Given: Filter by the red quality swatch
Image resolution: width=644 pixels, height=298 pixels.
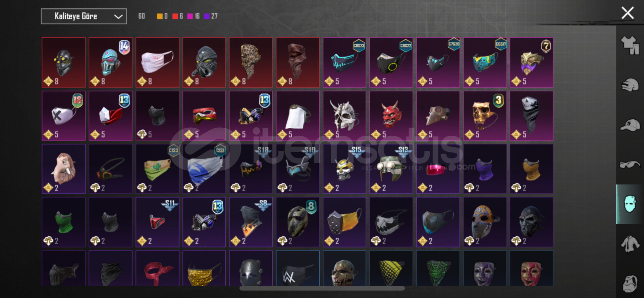Looking at the screenshot, I should coord(175,16).
